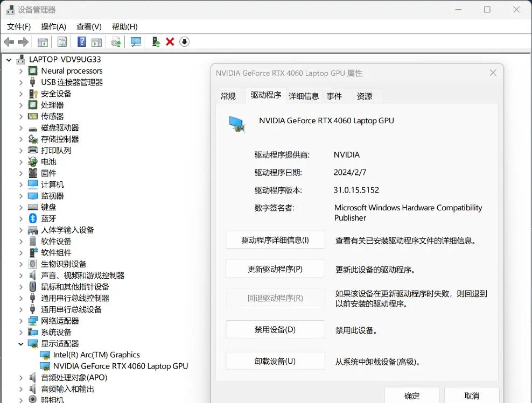Image resolution: width=532 pixels, height=403 pixels.
Task: Click the show/hide console tree icon
Action: tap(43, 42)
